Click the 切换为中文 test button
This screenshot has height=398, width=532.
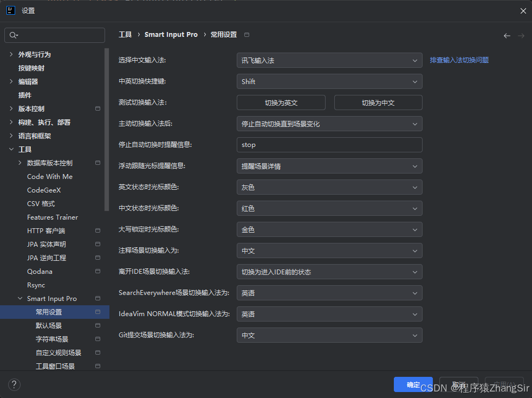click(378, 103)
